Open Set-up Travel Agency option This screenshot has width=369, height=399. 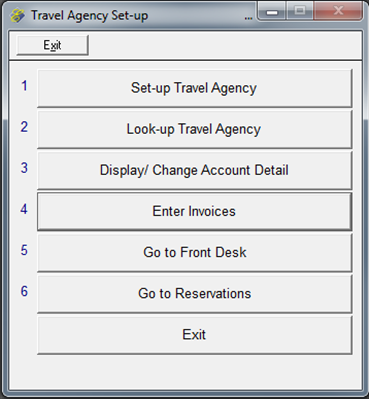(195, 88)
